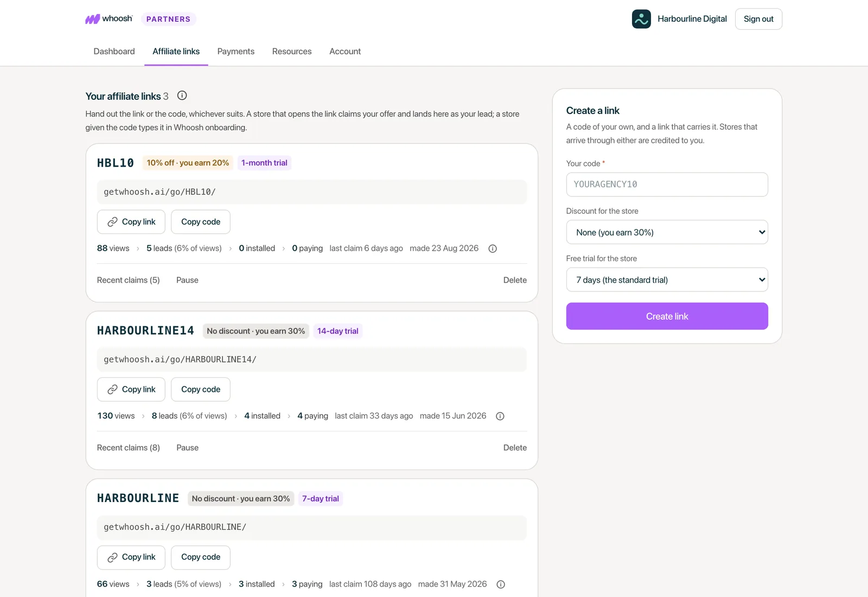Click the 10% off · you earn 20% tag
The image size is (868, 597).
coord(188,163)
